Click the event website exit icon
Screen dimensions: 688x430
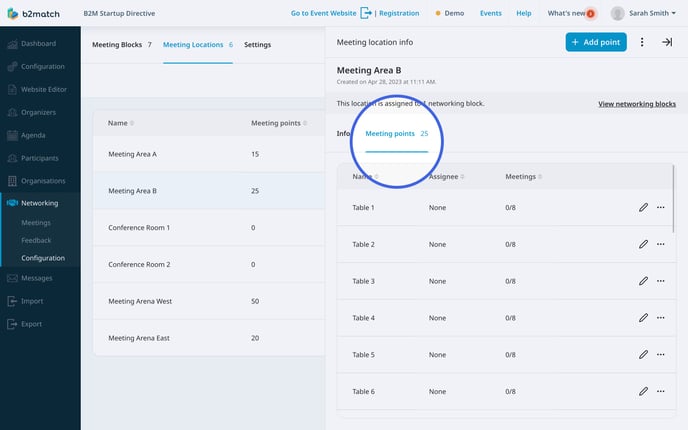(x=366, y=13)
